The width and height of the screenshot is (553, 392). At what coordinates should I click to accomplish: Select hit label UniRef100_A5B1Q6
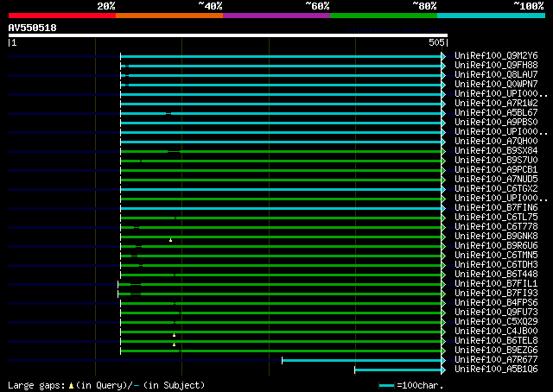coord(496,370)
